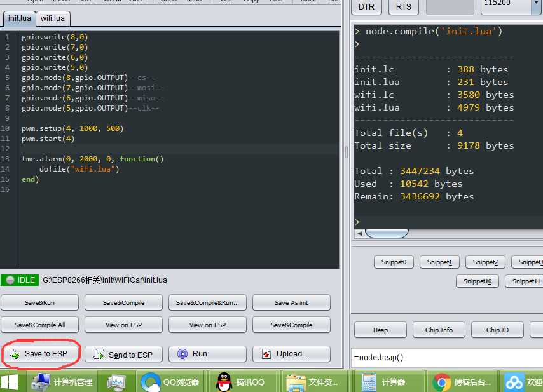
Task: Click View on ESP beside Save&Compile All
Action: pos(123,325)
